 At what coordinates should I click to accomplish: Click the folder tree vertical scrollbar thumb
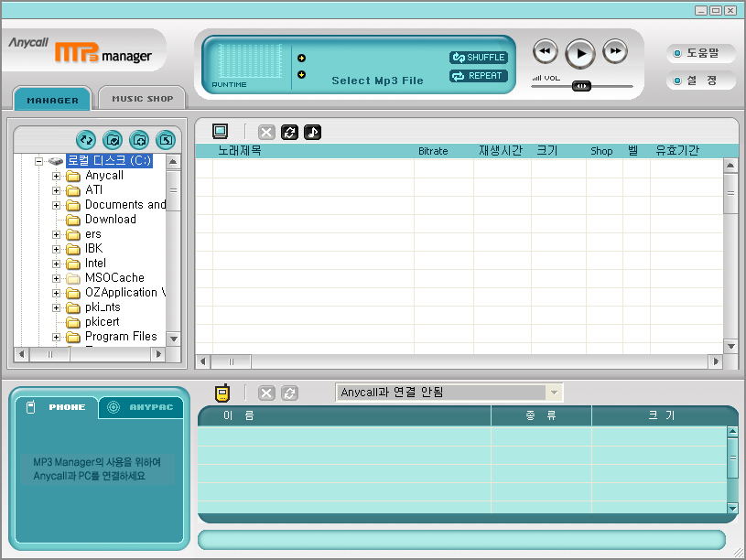[x=173, y=190]
